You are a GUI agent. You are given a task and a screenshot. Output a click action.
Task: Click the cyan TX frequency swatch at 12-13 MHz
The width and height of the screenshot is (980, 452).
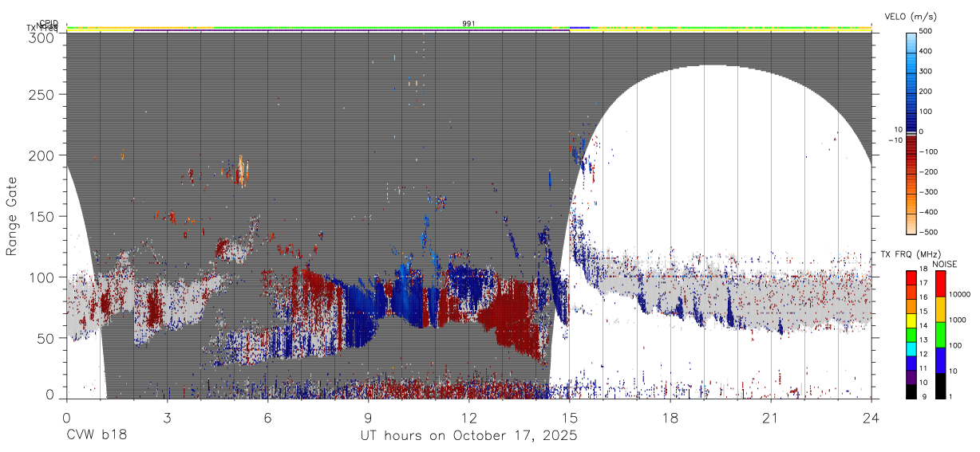911,349
